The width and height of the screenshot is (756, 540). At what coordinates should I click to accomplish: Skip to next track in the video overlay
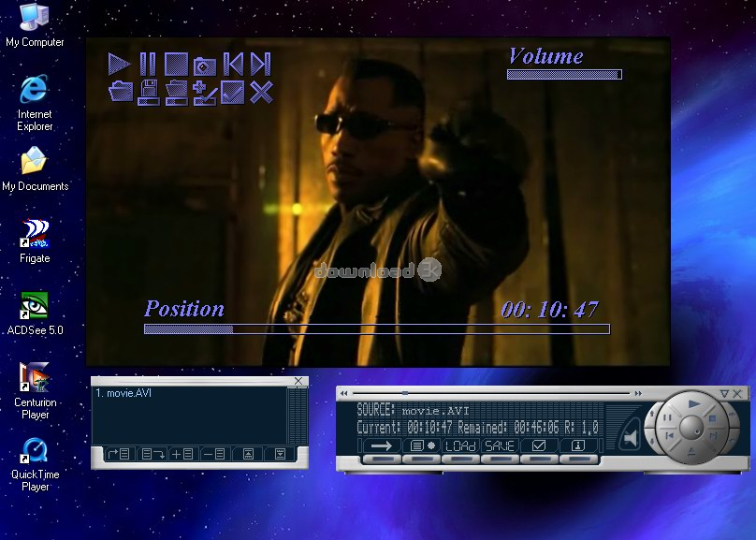pos(261,65)
